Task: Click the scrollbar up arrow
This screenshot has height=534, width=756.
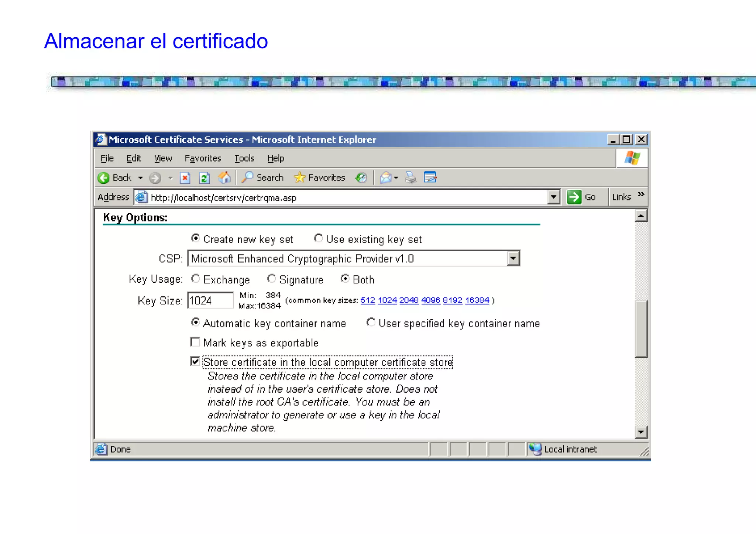Action: (x=641, y=216)
